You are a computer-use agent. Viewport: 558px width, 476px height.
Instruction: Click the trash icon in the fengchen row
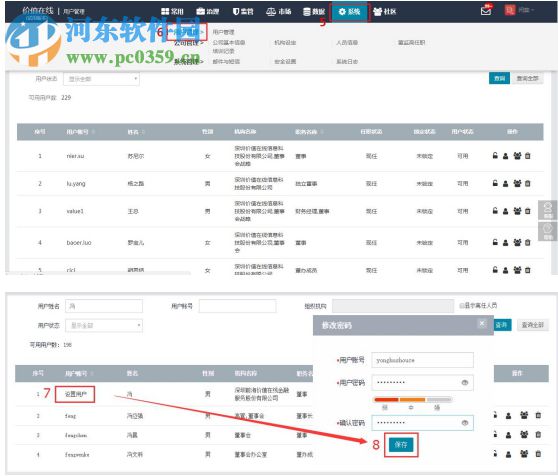point(538,434)
